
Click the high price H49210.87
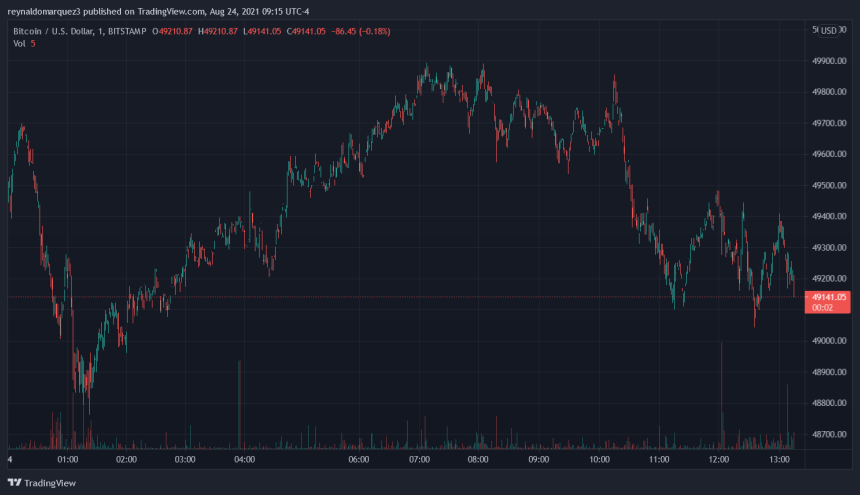218,31
